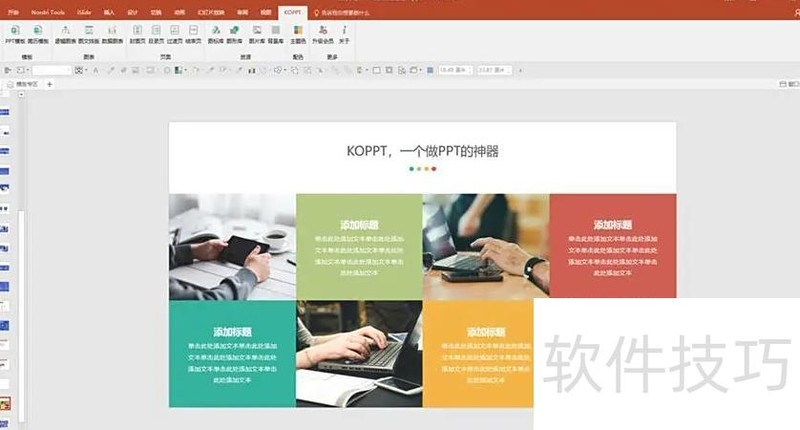Open the 图标库 icon library

216,34
